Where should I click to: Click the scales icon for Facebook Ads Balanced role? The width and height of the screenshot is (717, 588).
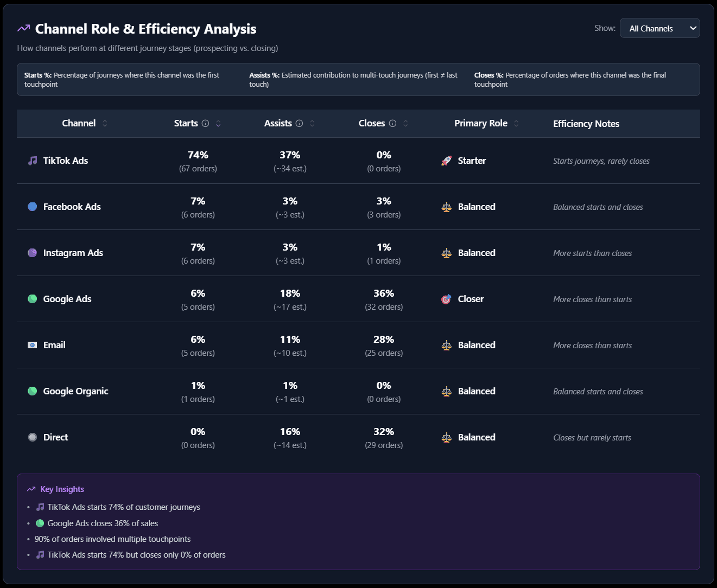pyautogui.click(x=446, y=206)
